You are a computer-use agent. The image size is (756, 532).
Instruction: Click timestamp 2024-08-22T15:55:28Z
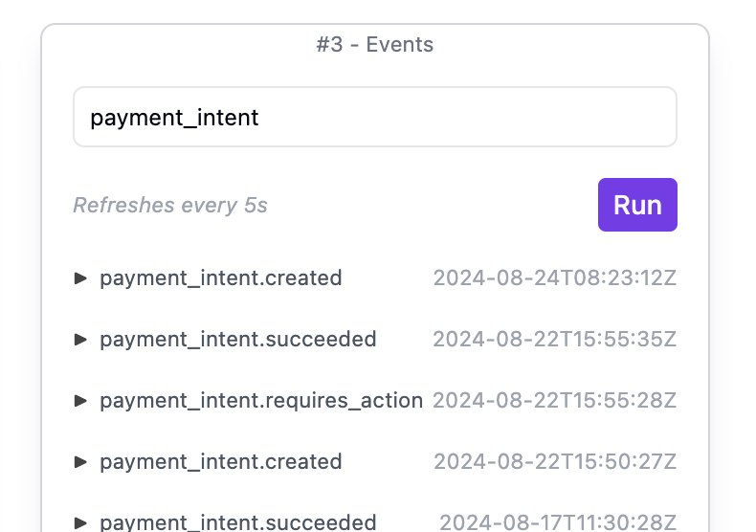(x=555, y=401)
